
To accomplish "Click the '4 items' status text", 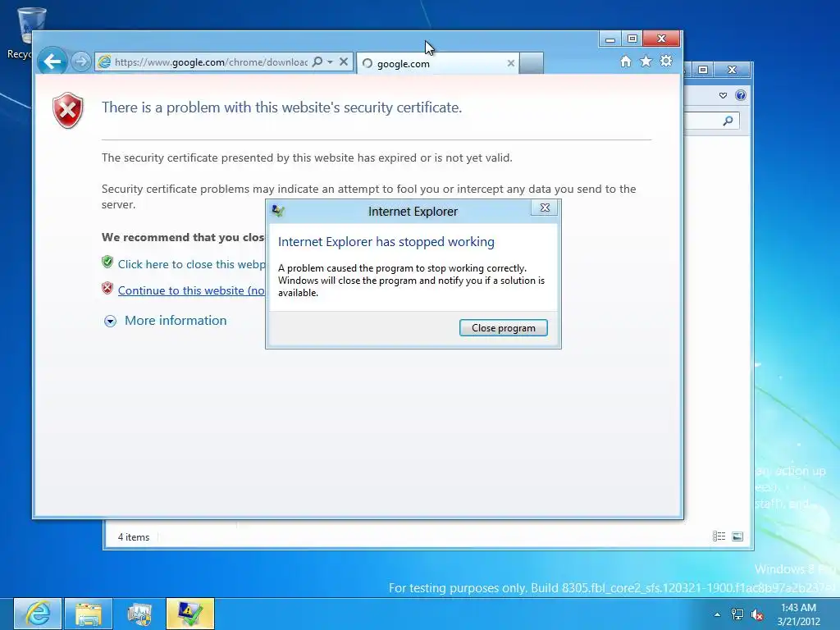I will pos(134,536).
